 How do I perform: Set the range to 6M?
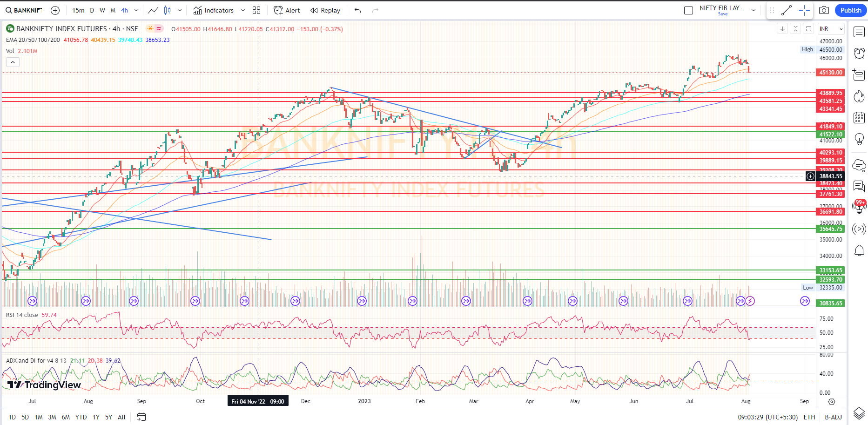[x=66, y=417]
